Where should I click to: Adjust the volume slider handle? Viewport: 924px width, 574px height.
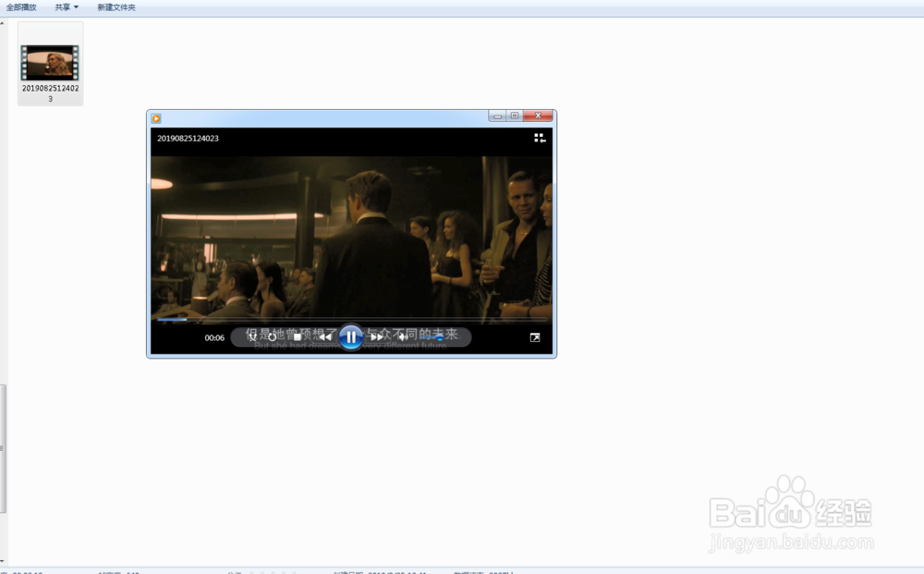440,337
